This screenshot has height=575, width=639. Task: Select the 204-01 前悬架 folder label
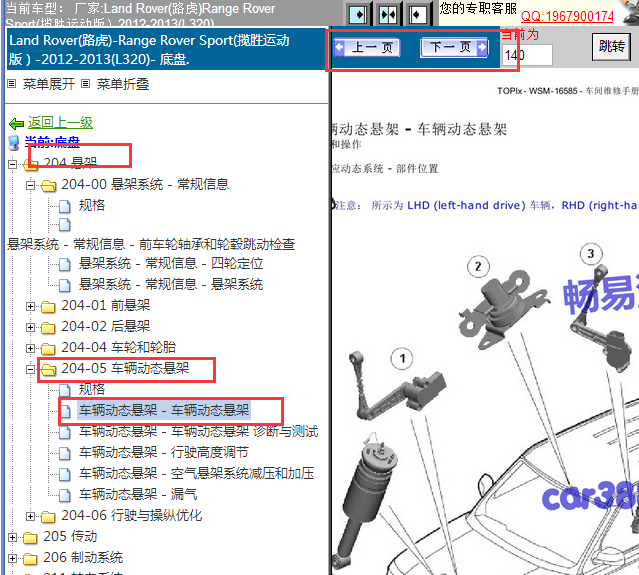pos(106,305)
